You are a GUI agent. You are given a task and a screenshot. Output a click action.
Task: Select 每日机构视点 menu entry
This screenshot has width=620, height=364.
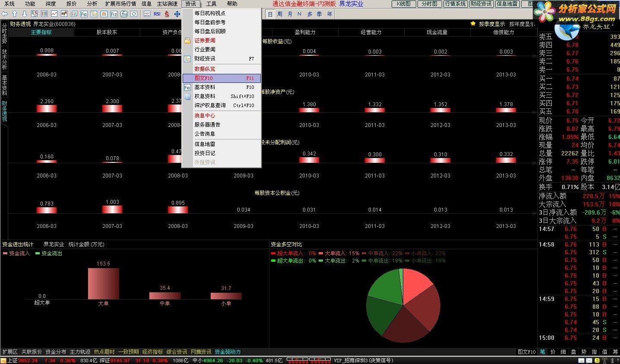tap(221, 13)
